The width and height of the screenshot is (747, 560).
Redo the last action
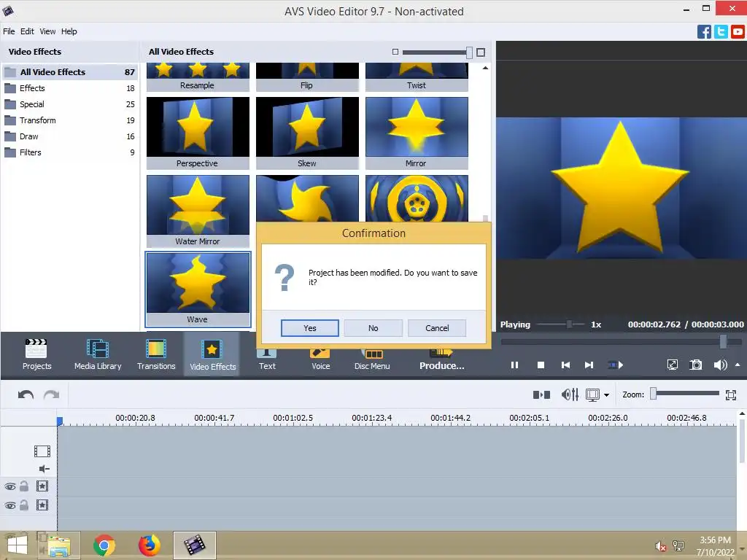[x=52, y=394]
